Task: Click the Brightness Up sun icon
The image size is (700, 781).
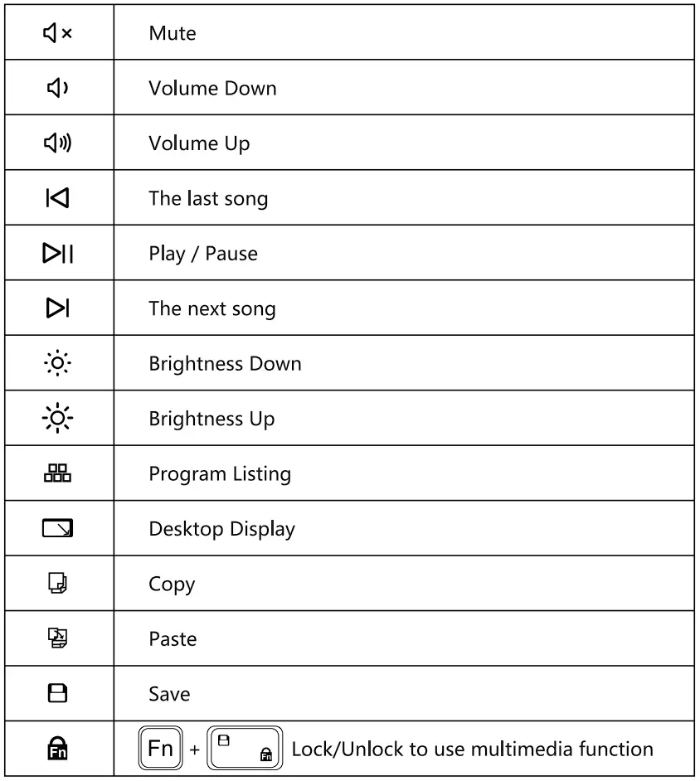Action: 57,419
